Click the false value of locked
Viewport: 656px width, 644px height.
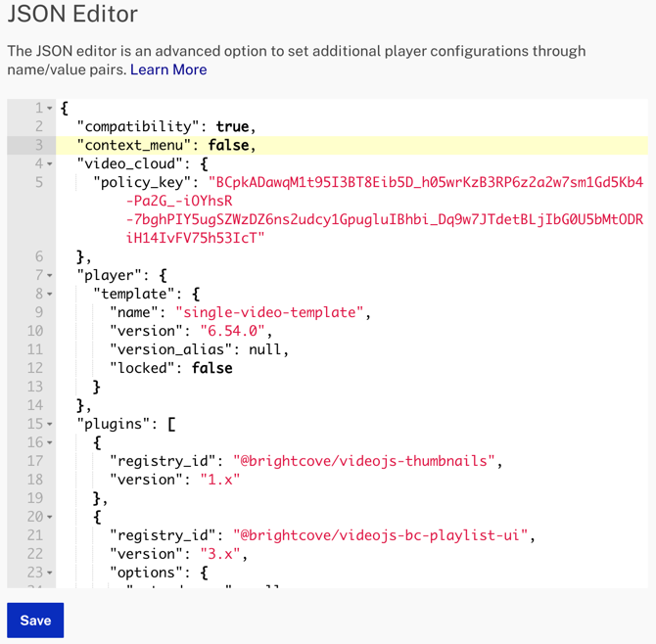tap(211, 368)
